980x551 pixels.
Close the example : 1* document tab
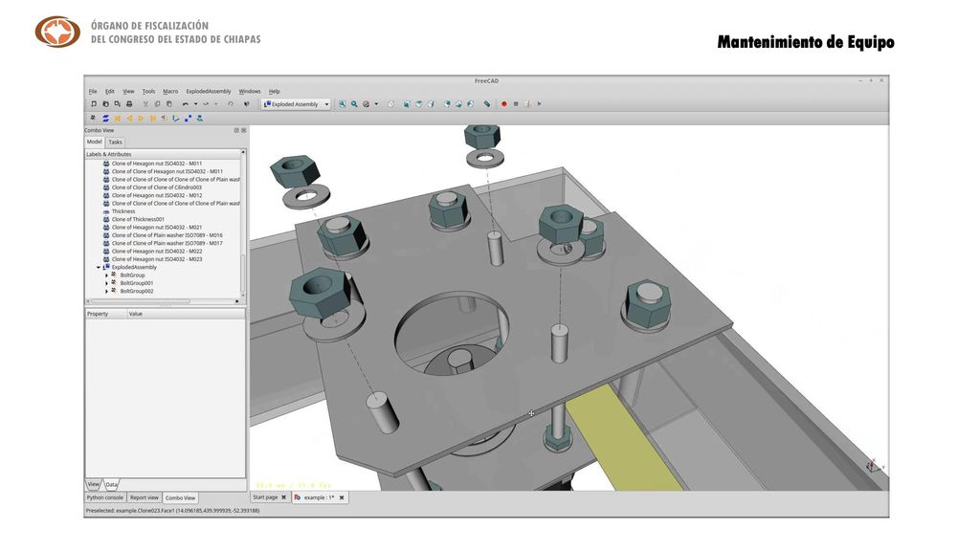342,497
